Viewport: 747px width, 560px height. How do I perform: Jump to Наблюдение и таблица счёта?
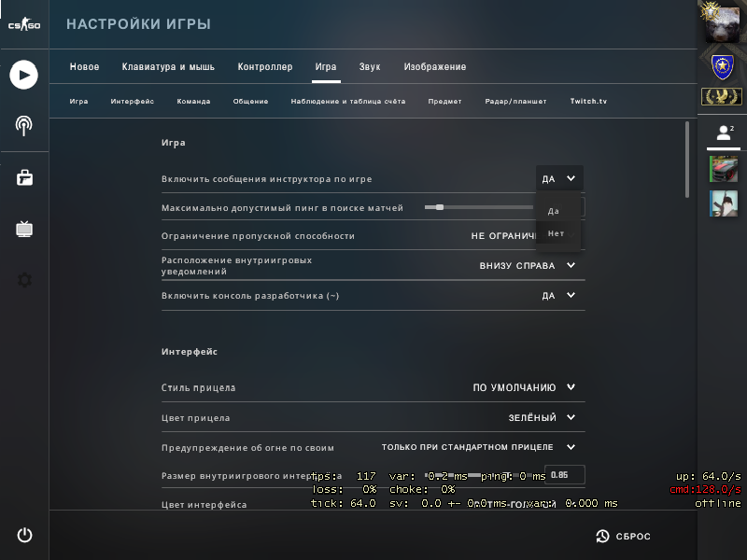click(348, 101)
